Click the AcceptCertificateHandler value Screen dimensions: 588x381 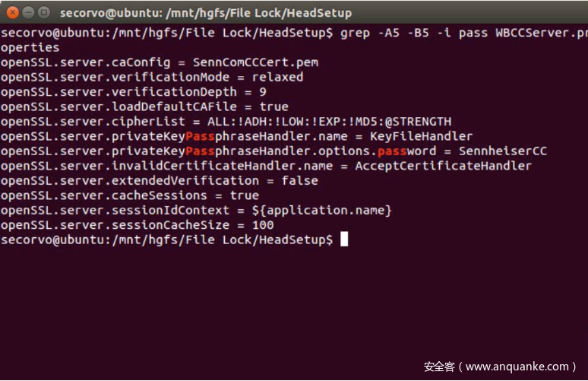tap(443, 166)
